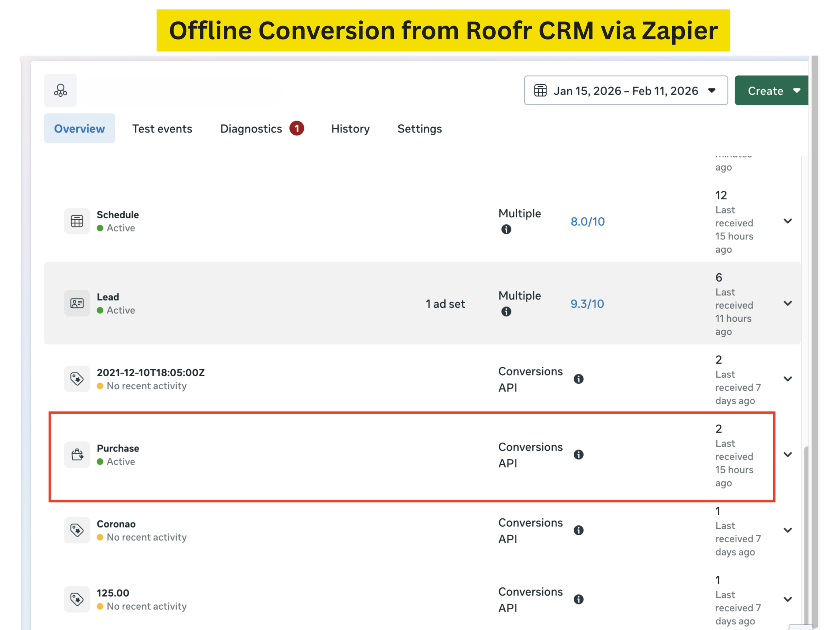Click the Coronao custom event tag icon

(x=77, y=530)
